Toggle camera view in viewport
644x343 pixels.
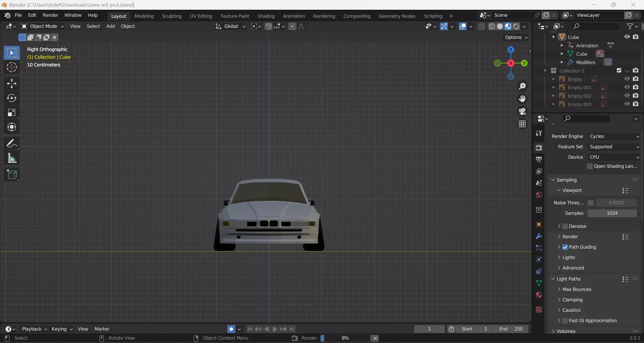click(522, 111)
